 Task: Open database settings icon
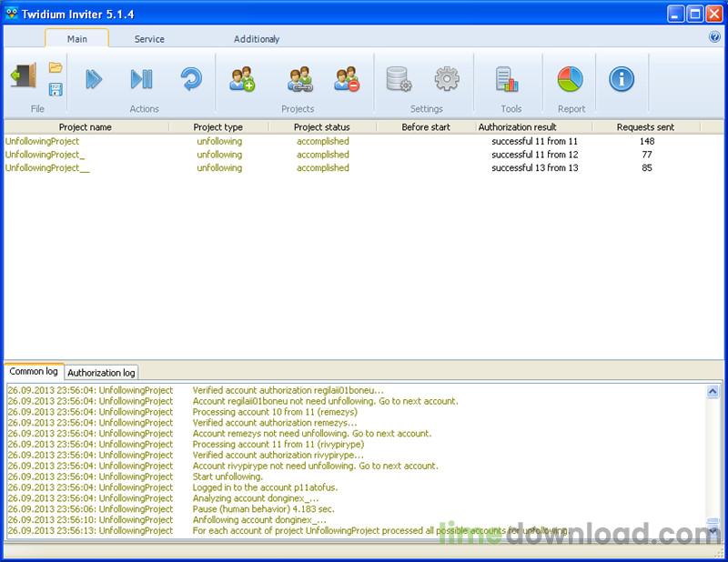click(x=399, y=79)
